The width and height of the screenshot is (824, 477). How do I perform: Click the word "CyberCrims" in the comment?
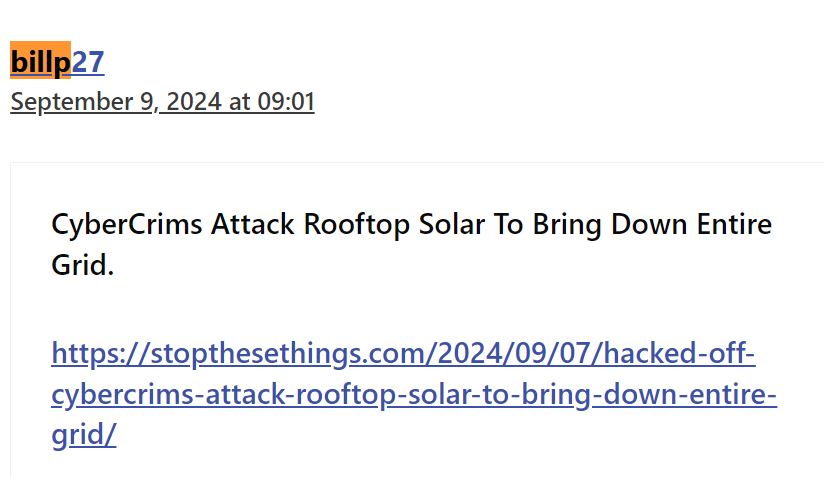127,225
